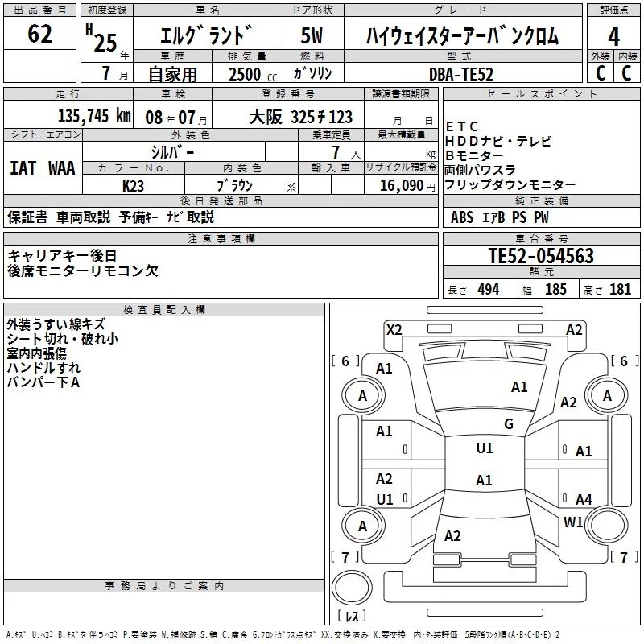The height and width of the screenshot is (644, 644).
Task: Click the note 後席モニターリモコン欠
Action: point(83,270)
